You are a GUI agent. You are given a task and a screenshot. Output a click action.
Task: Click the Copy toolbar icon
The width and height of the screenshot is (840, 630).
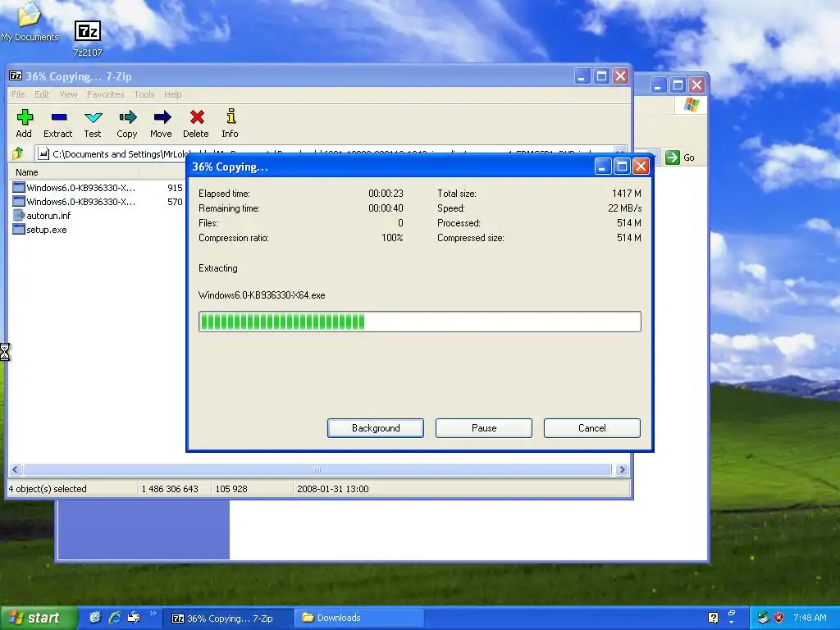[x=127, y=117]
